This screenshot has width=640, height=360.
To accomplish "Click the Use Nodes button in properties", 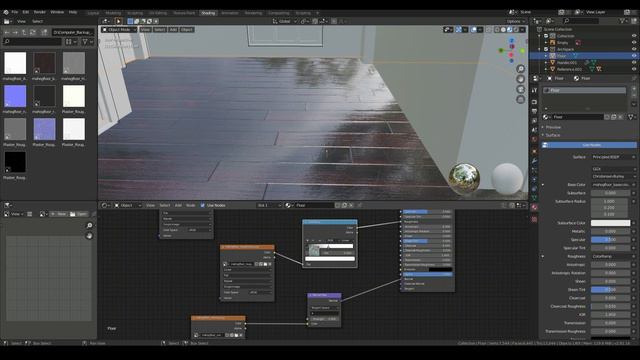I will tap(589, 145).
